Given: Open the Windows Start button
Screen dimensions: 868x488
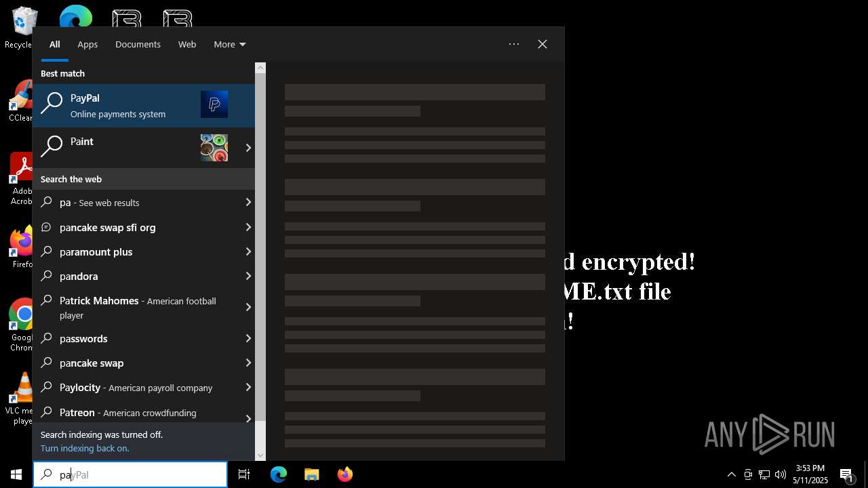Looking at the screenshot, I should tap(16, 474).
